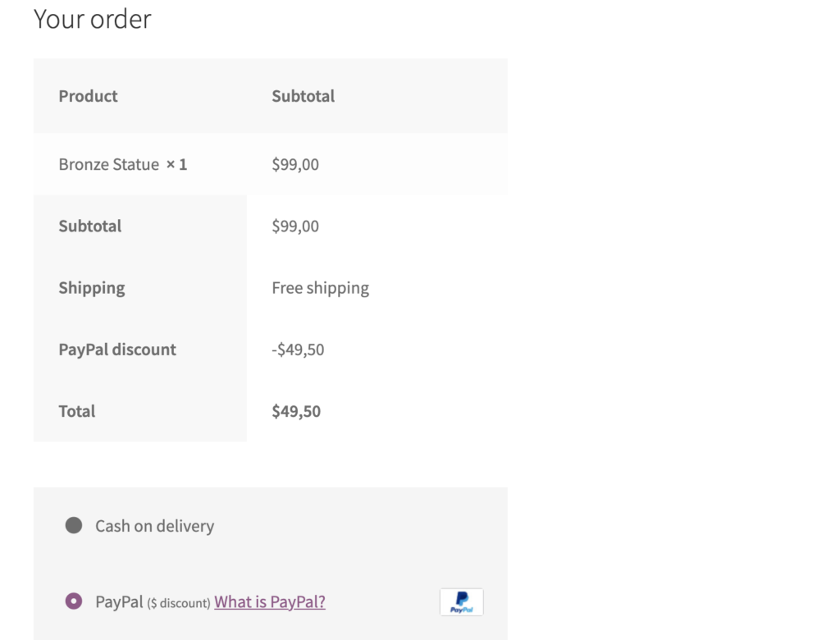Click the Product column header
Image resolution: width=840 pixels, height=640 pixels.
coord(88,96)
